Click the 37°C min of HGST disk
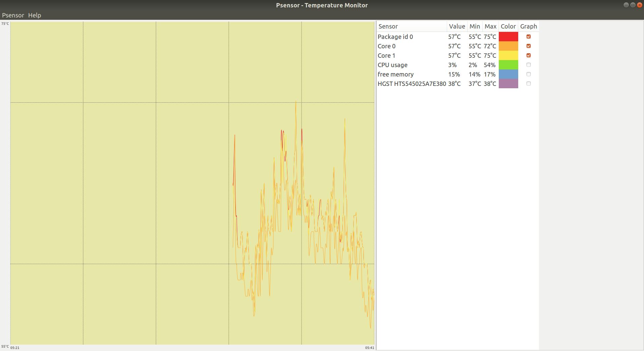Screen dimensions: 644x351 pos(475,84)
